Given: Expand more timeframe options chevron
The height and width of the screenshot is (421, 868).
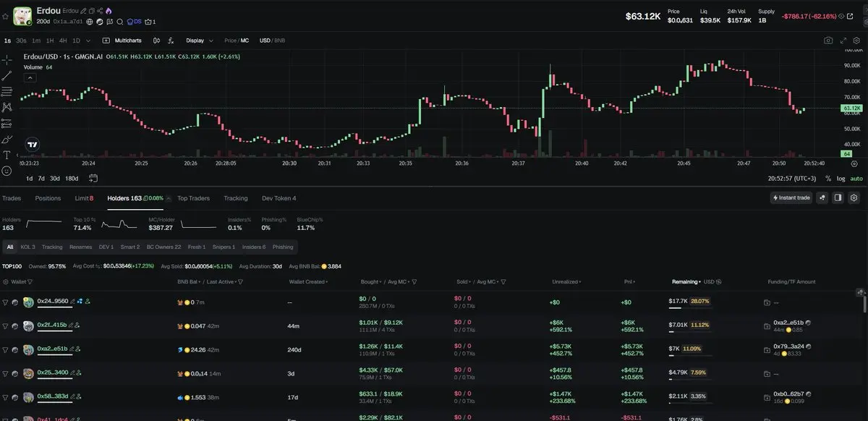Looking at the screenshot, I should [x=88, y=41].
